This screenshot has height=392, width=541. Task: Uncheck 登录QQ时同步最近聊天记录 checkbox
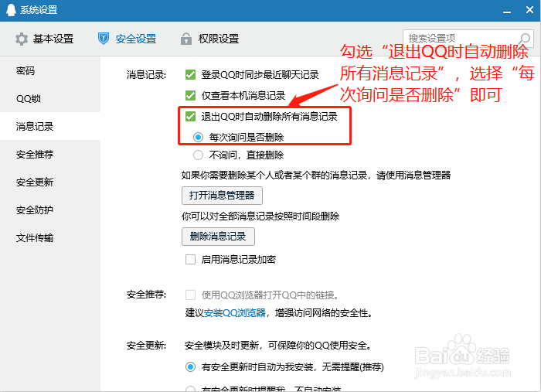pos(190,74)
